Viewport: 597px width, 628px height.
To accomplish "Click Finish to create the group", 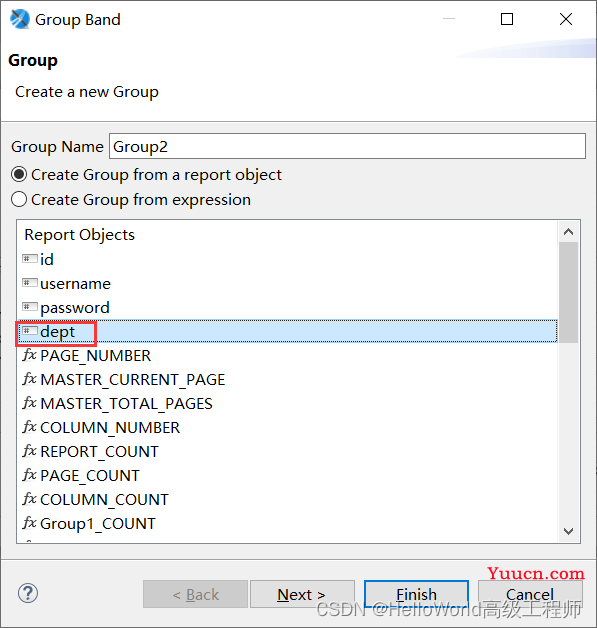I will [x=416, y=594].
